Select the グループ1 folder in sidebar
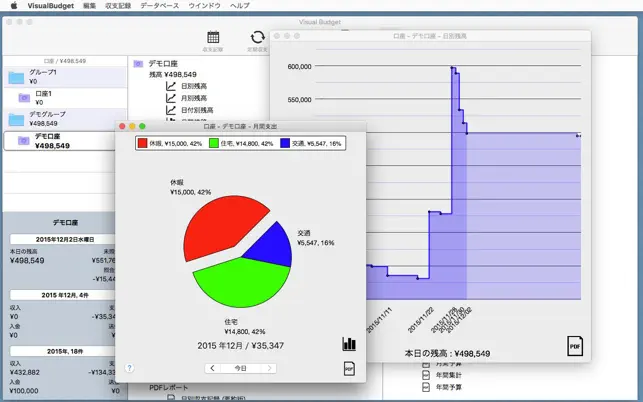The height and width of the screenshot is (402, 643). 65,77
